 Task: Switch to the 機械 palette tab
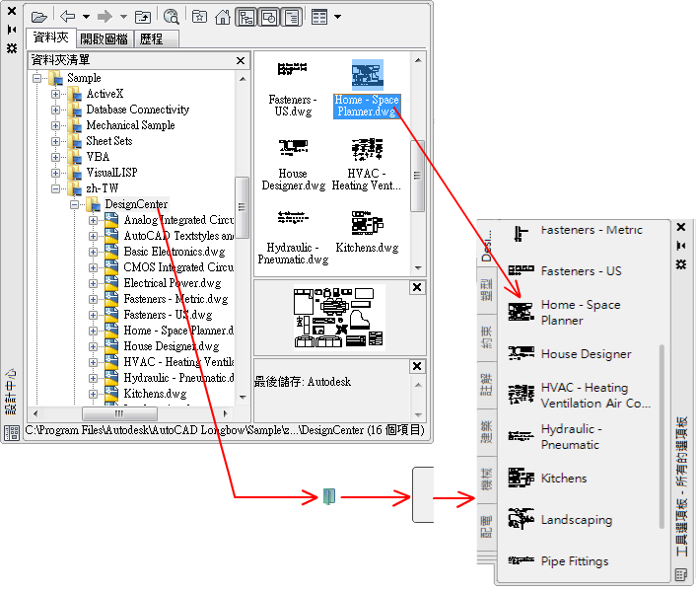point(487,480)
